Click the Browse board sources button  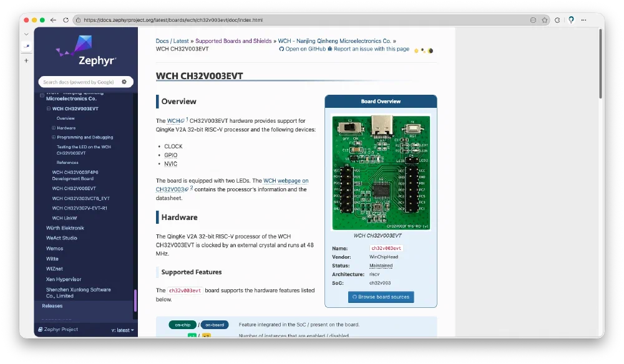381,297
